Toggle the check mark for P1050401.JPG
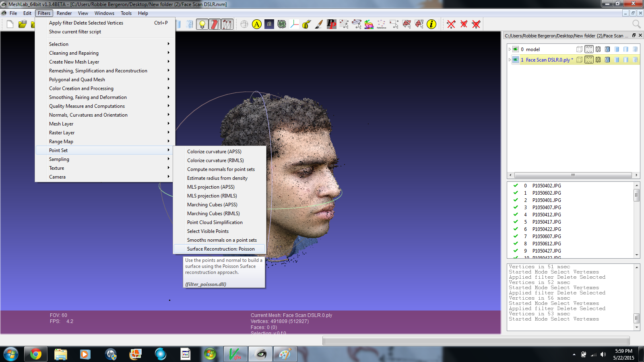The height and width of the screenshot is (362, 644). point(516,200)
